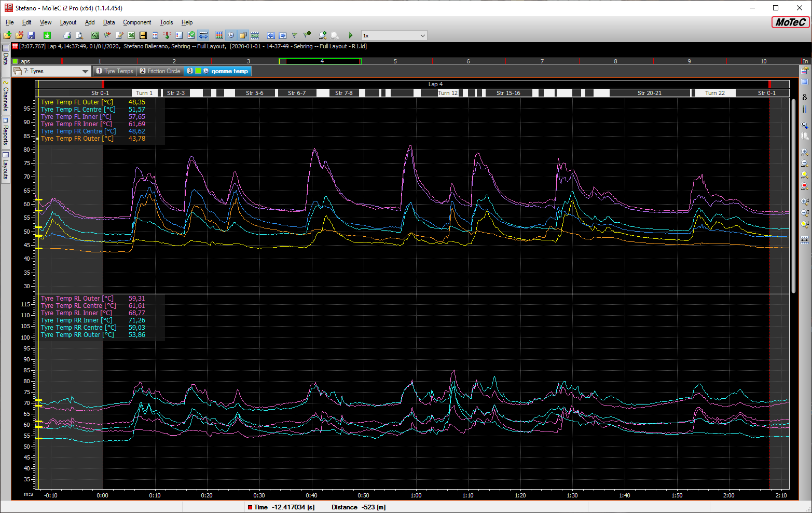The image size is (812, 513).
Task: Save the project using the floppy disk icon
Action: click(31, 35)
